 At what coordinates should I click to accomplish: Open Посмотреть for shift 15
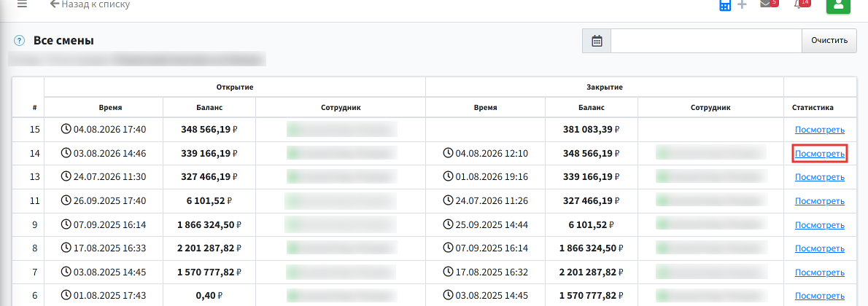click(x=820, y=130)
